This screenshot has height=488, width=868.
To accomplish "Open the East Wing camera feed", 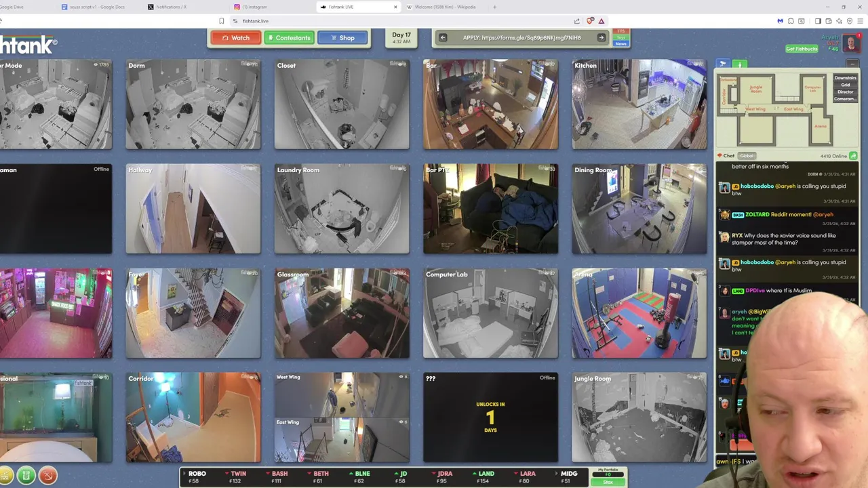I will coord(342,441).
